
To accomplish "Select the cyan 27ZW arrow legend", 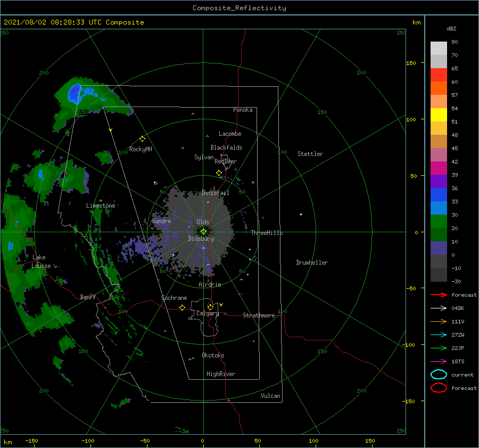I will 439,335.
